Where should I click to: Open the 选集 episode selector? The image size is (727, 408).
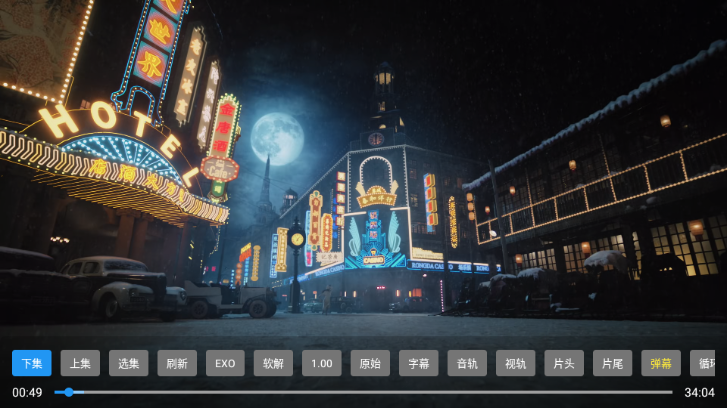[x=128, y=363]
